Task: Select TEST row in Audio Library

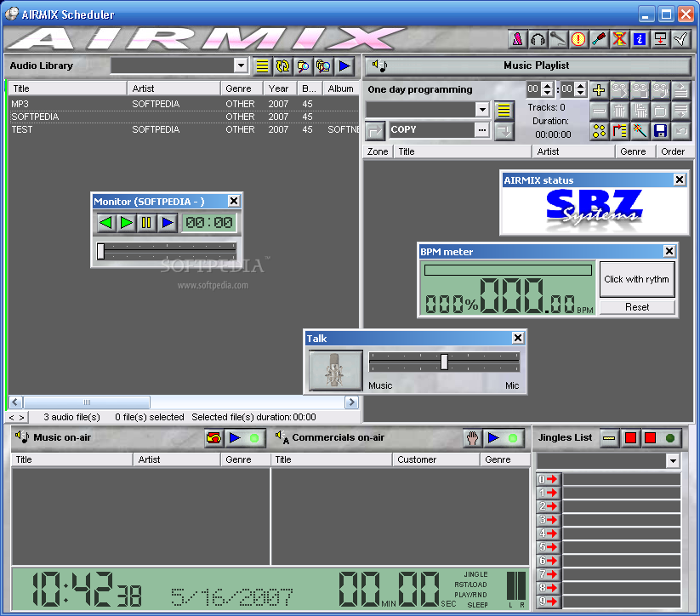Action: [x=184, y=129]
